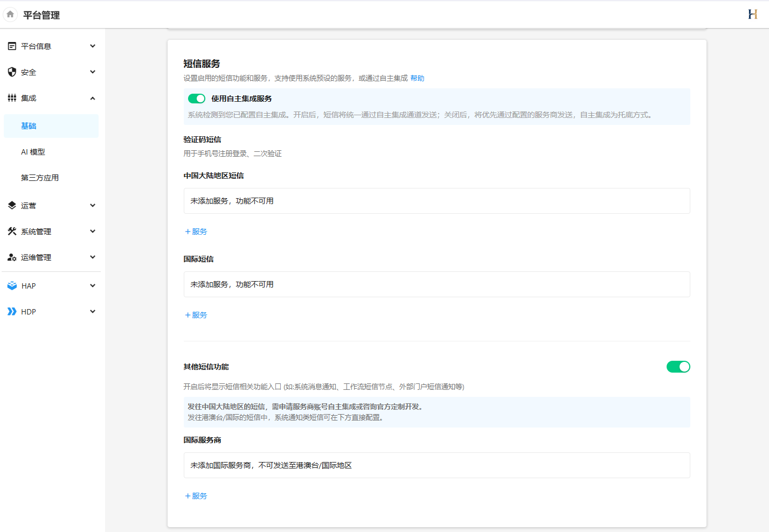Click the HAP cube icon
This screenshot has width=769, height=532.
tap(12, 286)
